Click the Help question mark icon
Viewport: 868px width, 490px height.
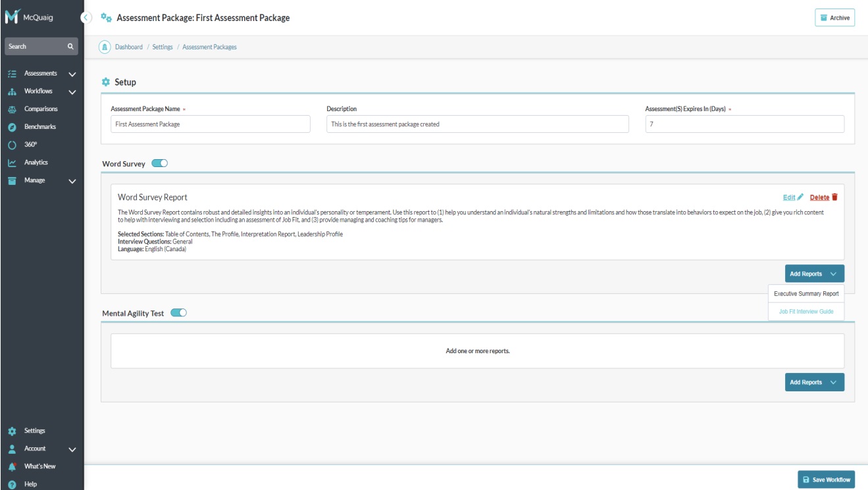(x=12, y=484)
